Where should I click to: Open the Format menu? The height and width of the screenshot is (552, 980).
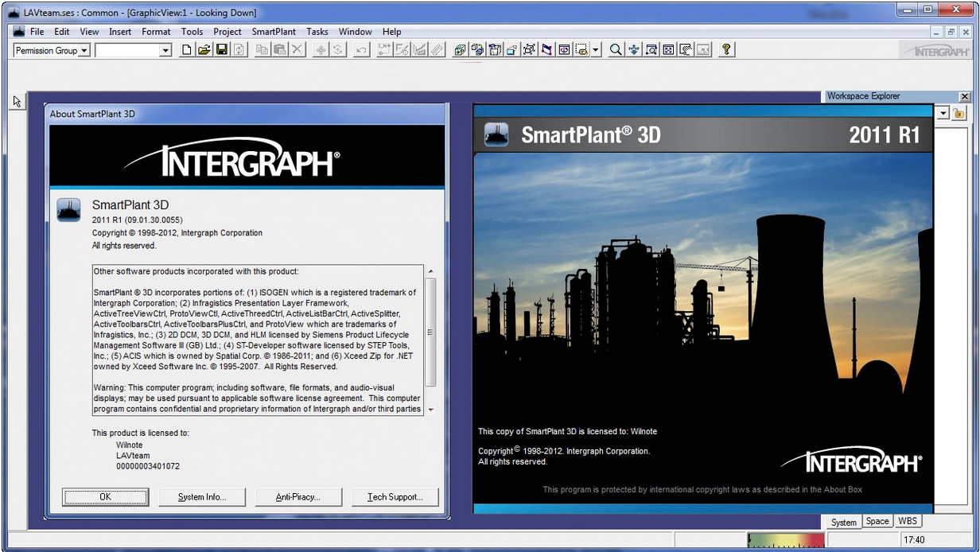tap(156, 32)
